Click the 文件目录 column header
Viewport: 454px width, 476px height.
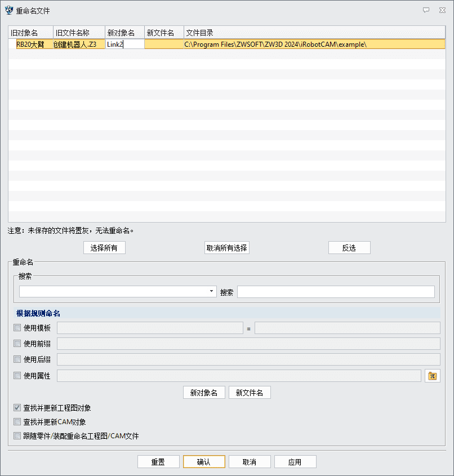(x=315, y=33)
